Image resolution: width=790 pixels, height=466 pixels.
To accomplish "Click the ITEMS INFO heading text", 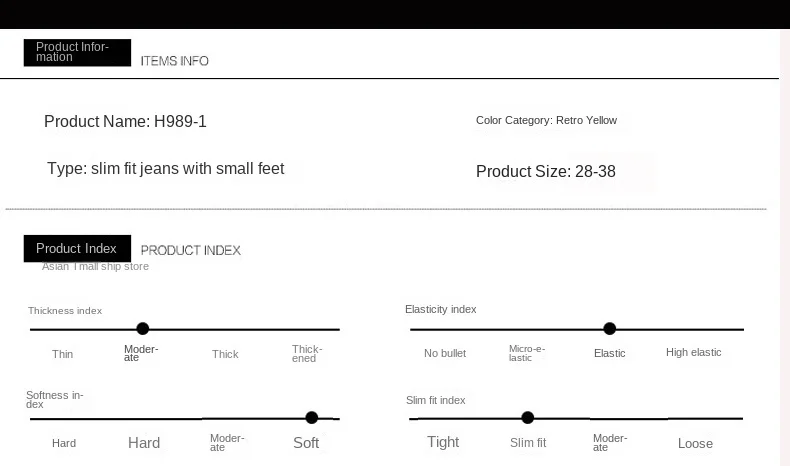I will [x=175, y=61].
